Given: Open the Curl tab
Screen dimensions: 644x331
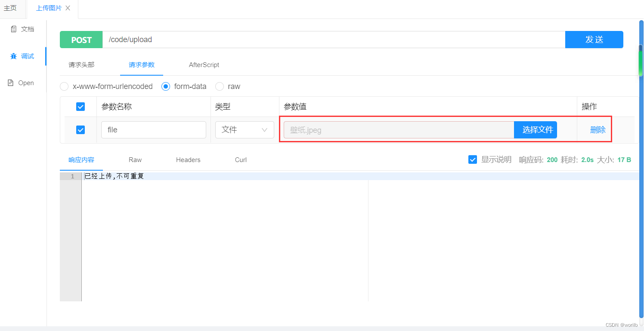Looking at the screenshot, I should [241, 160].
